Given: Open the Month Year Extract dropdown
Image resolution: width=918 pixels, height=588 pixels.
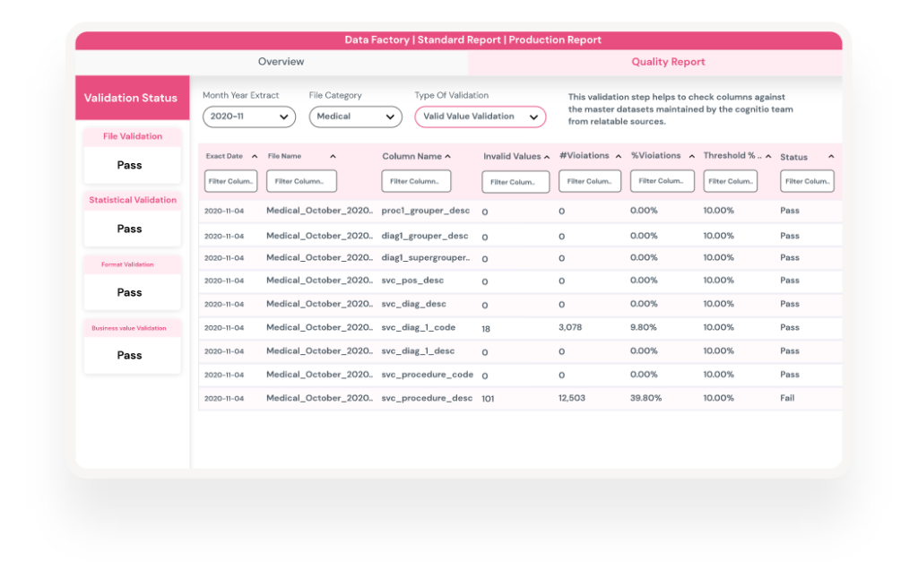Looking at the screenshot, I should click(x=249, y=117).
